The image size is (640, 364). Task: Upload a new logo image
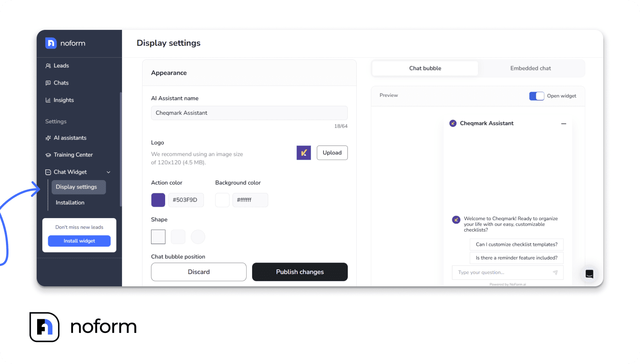coord(332,152)
